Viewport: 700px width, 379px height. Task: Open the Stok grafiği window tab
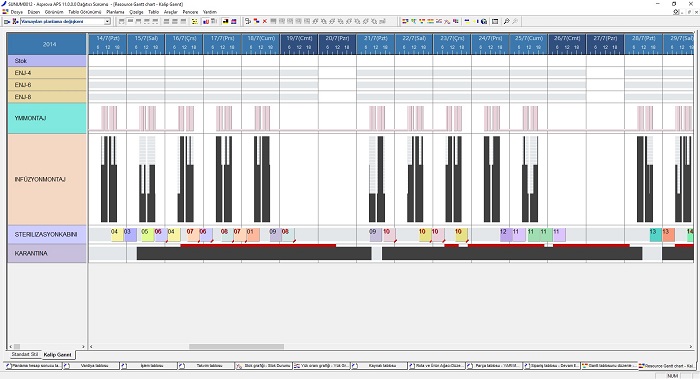[264, 366]
